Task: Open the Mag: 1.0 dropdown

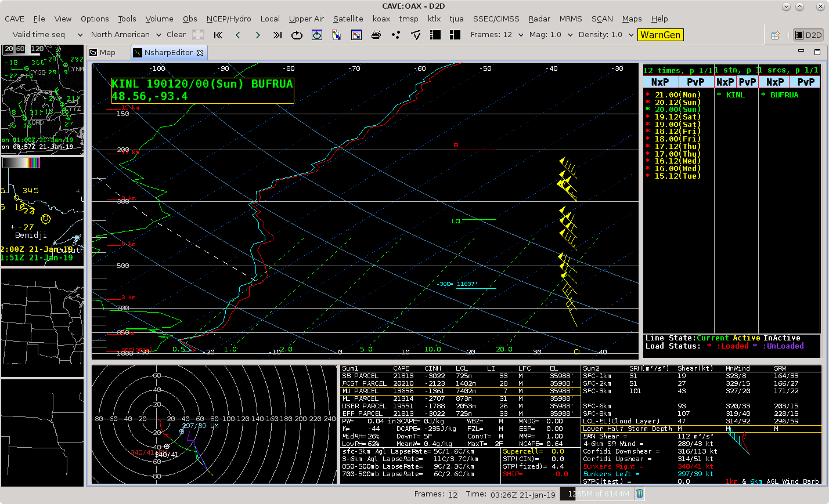Action: click(550, 35)
